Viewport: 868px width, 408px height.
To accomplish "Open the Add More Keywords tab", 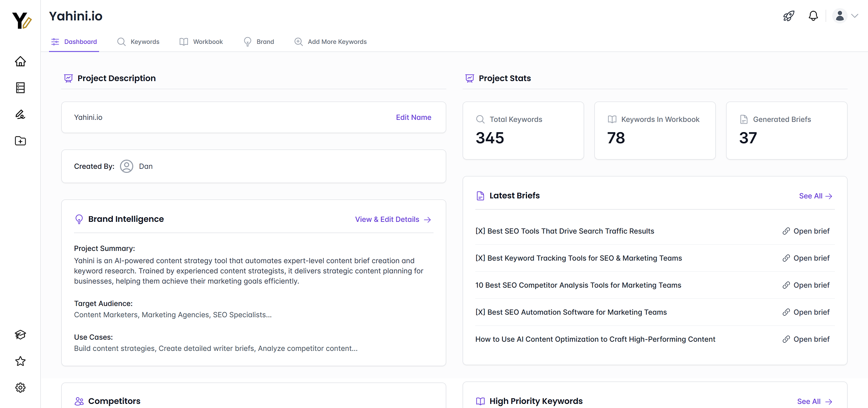I will click(330, 42).
